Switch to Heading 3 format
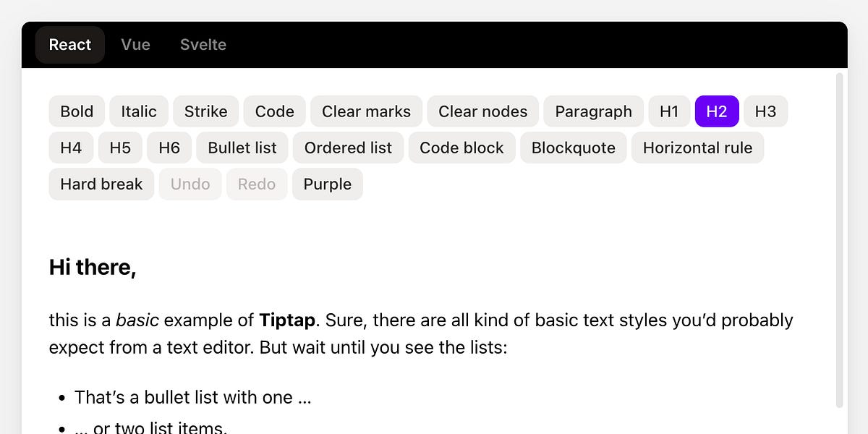This screenshot has height=434, width=868. (765, 111)
